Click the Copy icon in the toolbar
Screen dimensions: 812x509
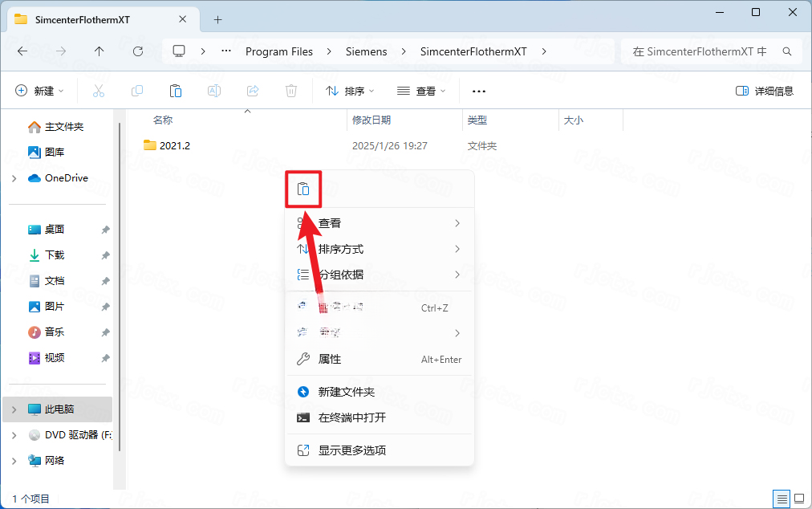tap(137, 92)
